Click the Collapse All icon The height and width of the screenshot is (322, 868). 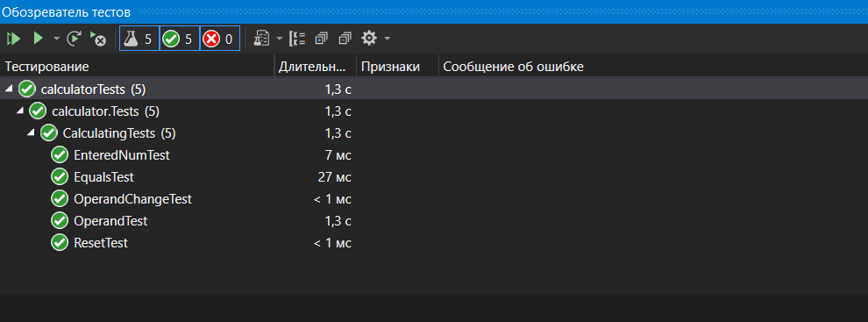[345, 39]
